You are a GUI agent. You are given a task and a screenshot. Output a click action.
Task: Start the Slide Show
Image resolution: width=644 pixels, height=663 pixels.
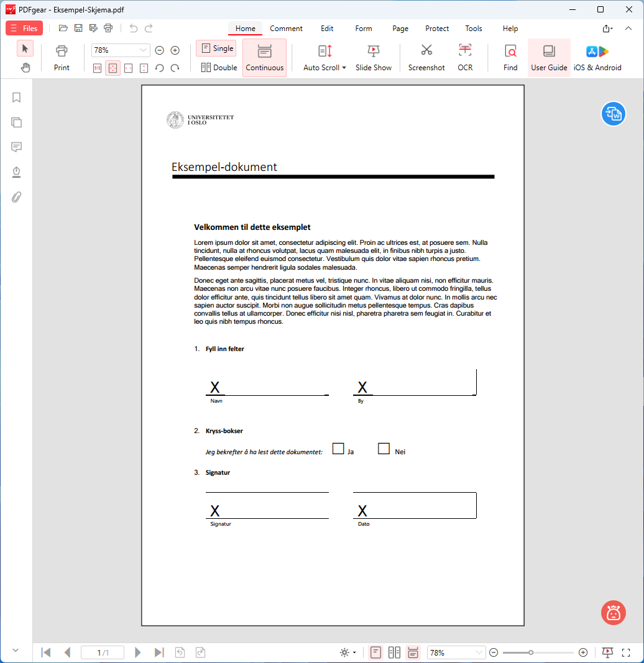click(373, 58)
